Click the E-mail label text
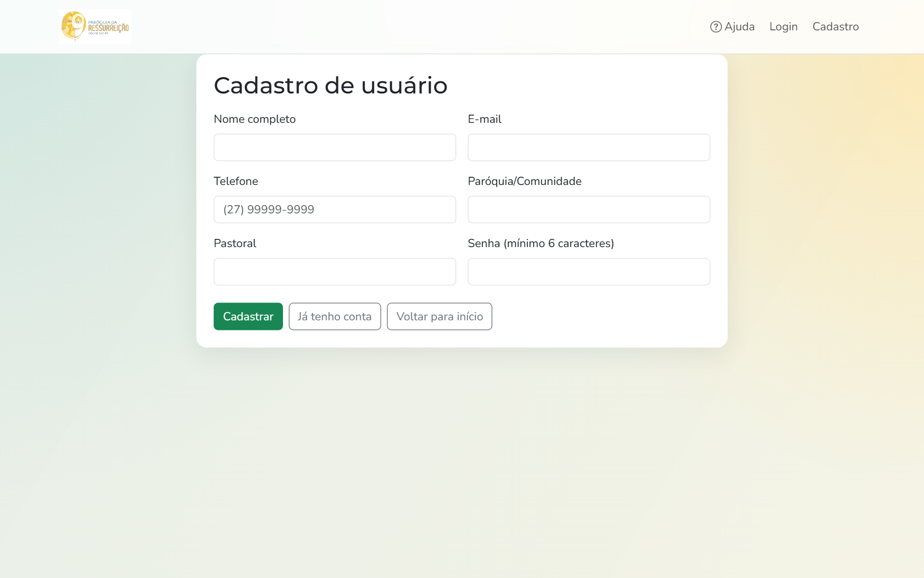Screen dimensions: 924x578 485,119
